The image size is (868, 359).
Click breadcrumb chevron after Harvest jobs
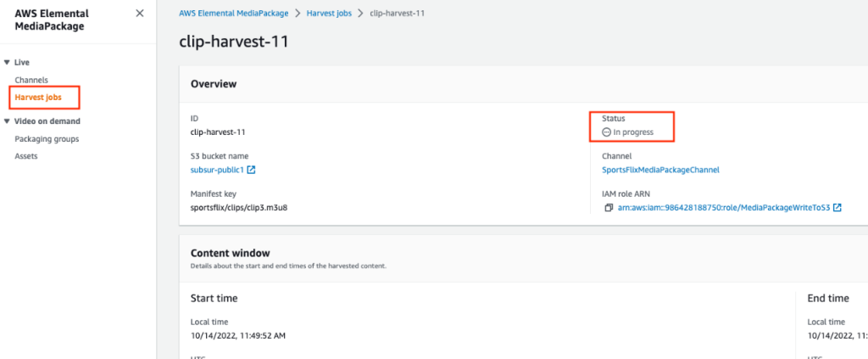tap(361, 14)
